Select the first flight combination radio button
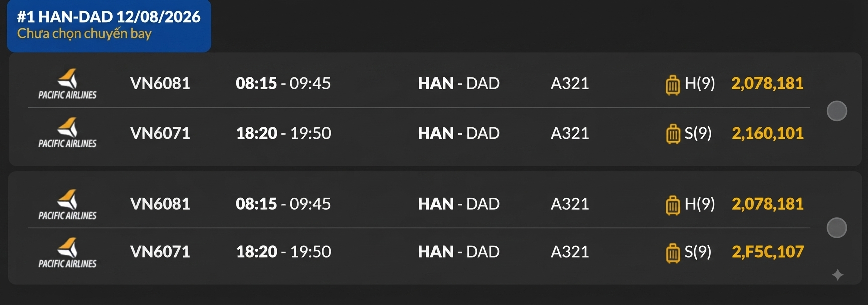The image size is (868, 305). coord(837,111)
